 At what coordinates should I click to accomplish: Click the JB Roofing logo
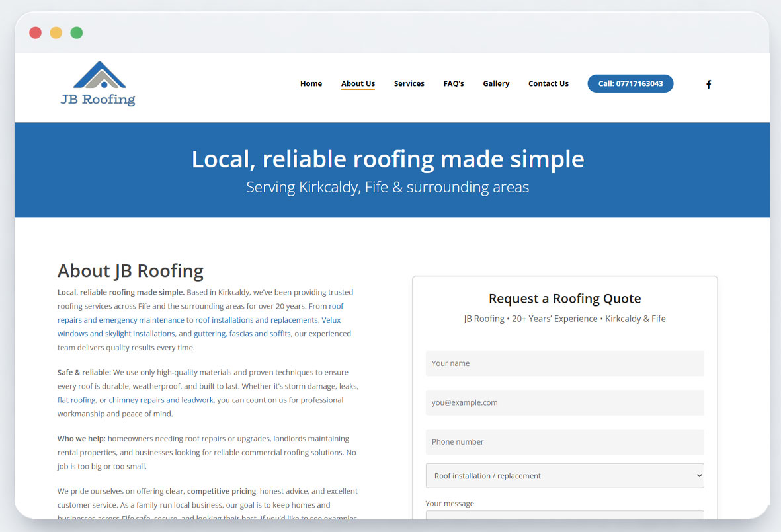98,84
